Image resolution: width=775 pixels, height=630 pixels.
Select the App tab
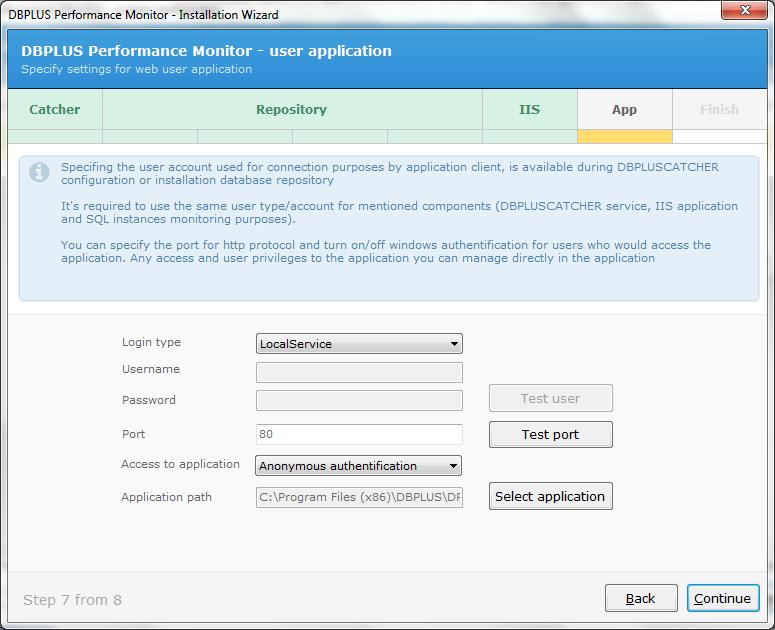tap(625, 109)
